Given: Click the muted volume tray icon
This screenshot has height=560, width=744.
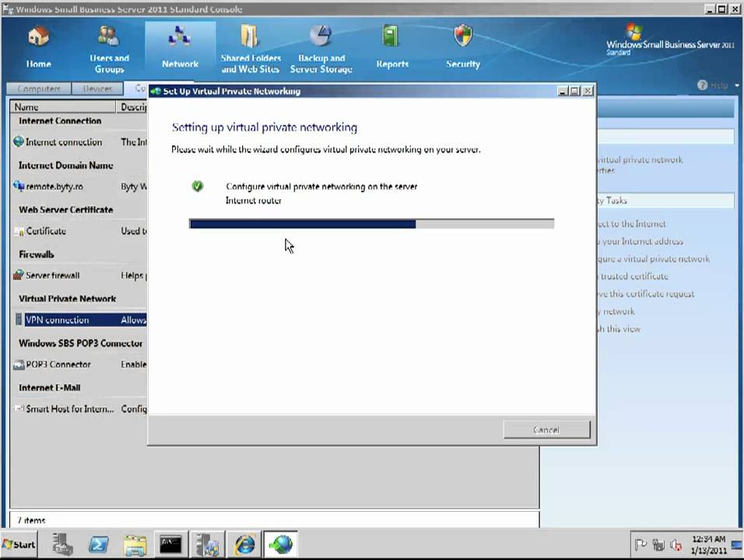Looking at the screenshot, I should pyautogui.click(x=676, y=545).
